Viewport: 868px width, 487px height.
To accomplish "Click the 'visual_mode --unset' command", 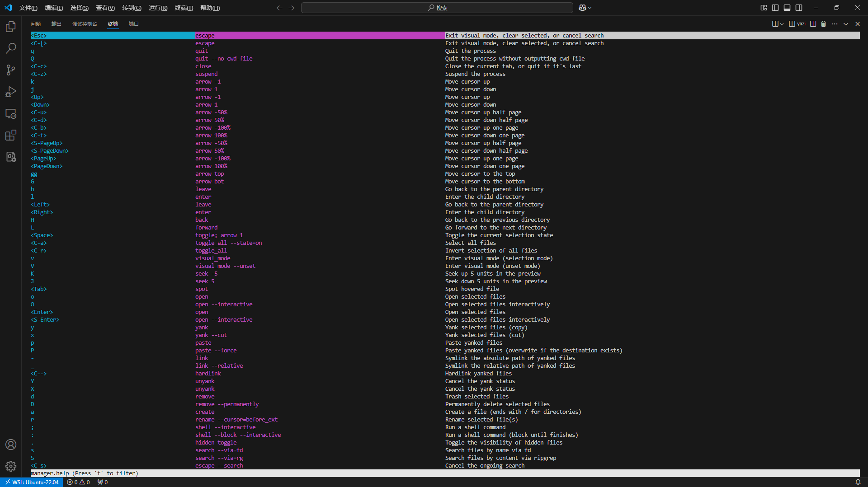I will point(225,266).
